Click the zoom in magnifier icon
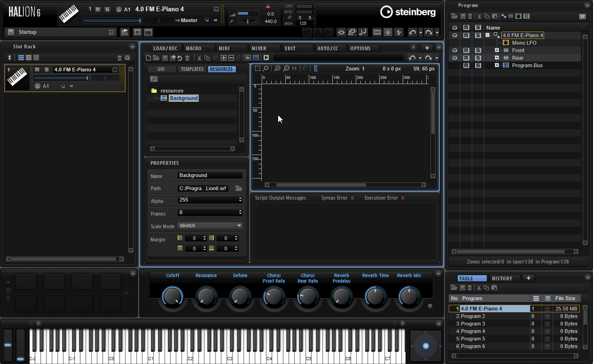The height and width of the screenshot is (364, 593). (278, 69)
